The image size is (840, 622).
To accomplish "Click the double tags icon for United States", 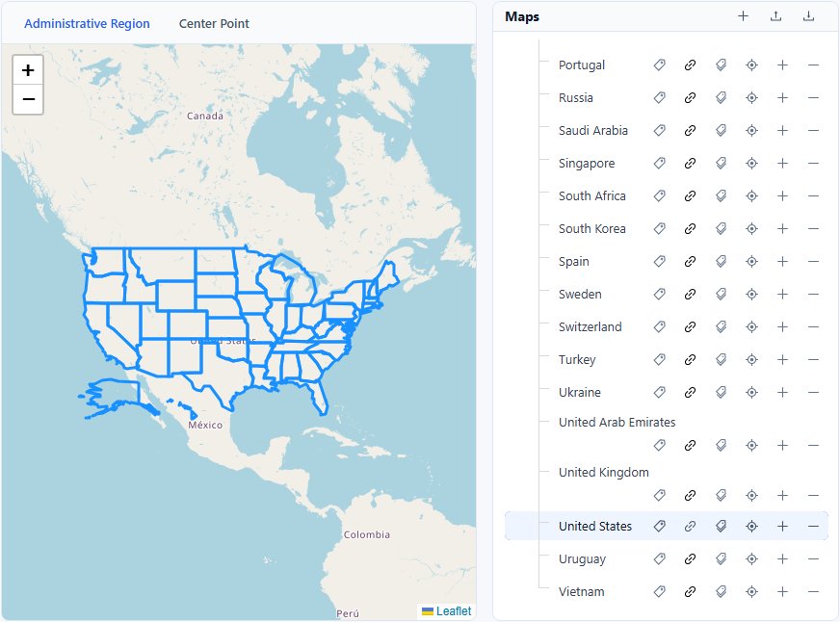I will pos(722,526).
